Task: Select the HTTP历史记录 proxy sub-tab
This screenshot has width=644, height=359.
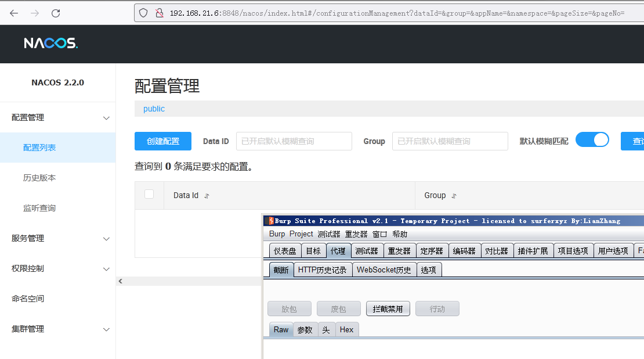Action: 323,270
